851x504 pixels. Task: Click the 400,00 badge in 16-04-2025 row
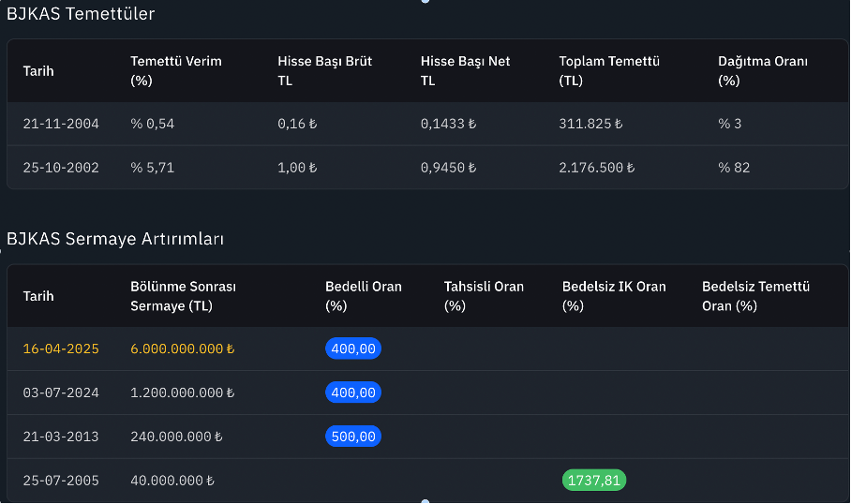coord(353,348)
